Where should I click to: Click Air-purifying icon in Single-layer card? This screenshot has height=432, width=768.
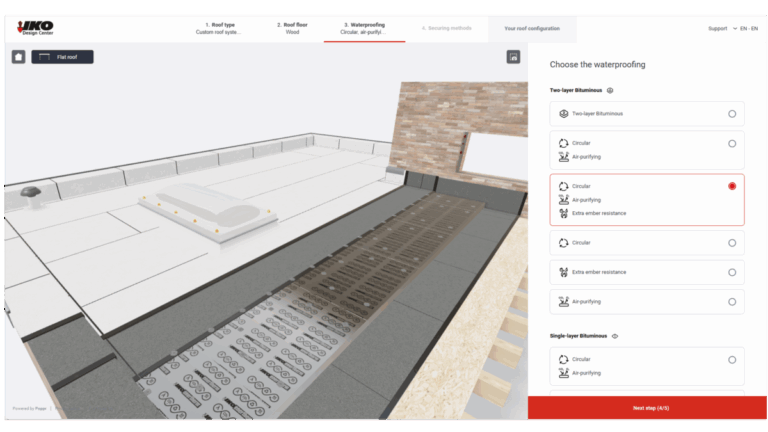pos(564,373)
